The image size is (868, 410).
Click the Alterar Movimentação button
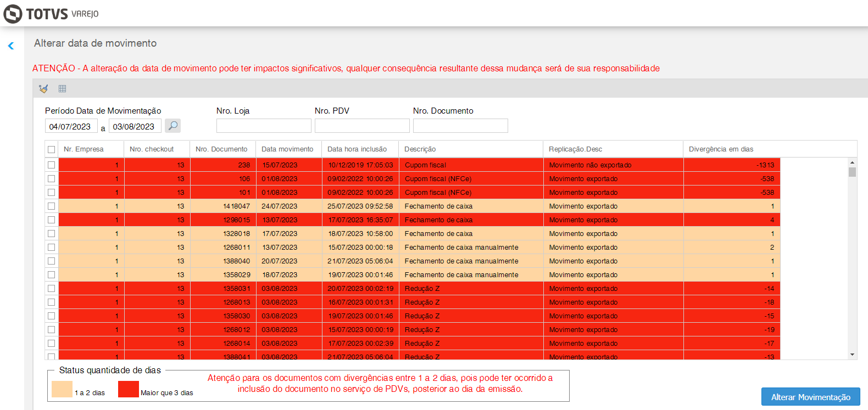811,397
